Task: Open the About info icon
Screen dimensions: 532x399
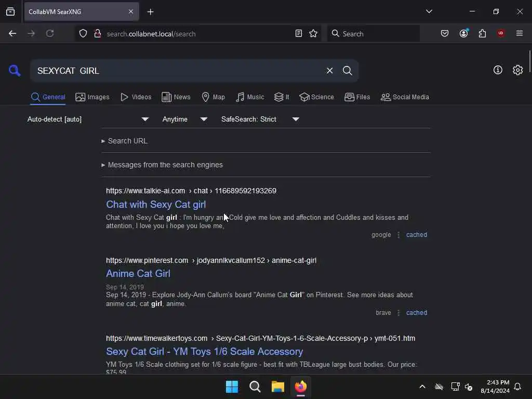Action: coord(498,70)
